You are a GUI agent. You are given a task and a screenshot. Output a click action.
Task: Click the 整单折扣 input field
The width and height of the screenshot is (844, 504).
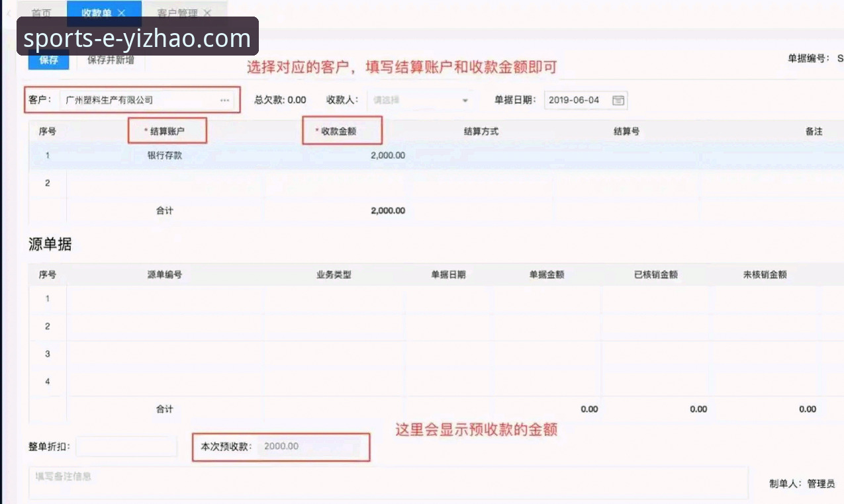[x=126, y=446]
